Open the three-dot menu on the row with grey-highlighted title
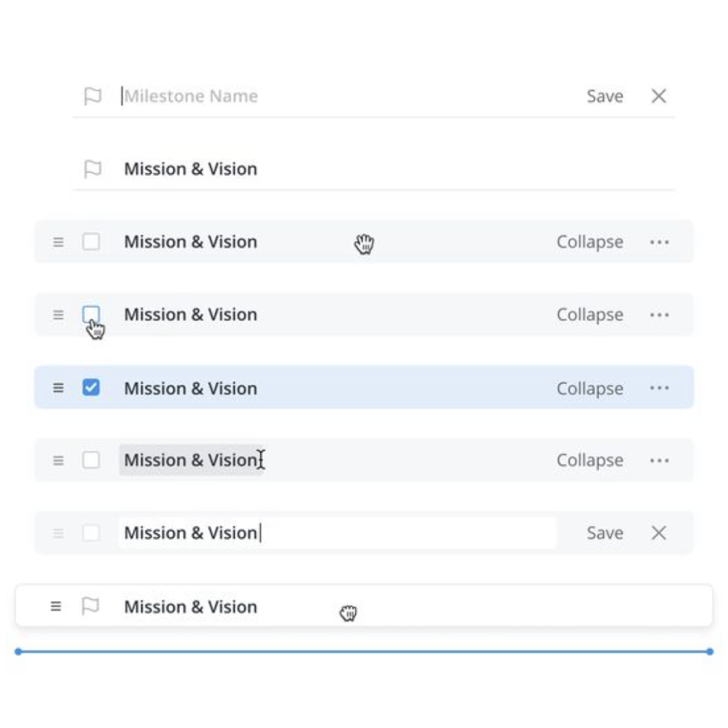This screenshot has height=728, width=728. [659, 460]
